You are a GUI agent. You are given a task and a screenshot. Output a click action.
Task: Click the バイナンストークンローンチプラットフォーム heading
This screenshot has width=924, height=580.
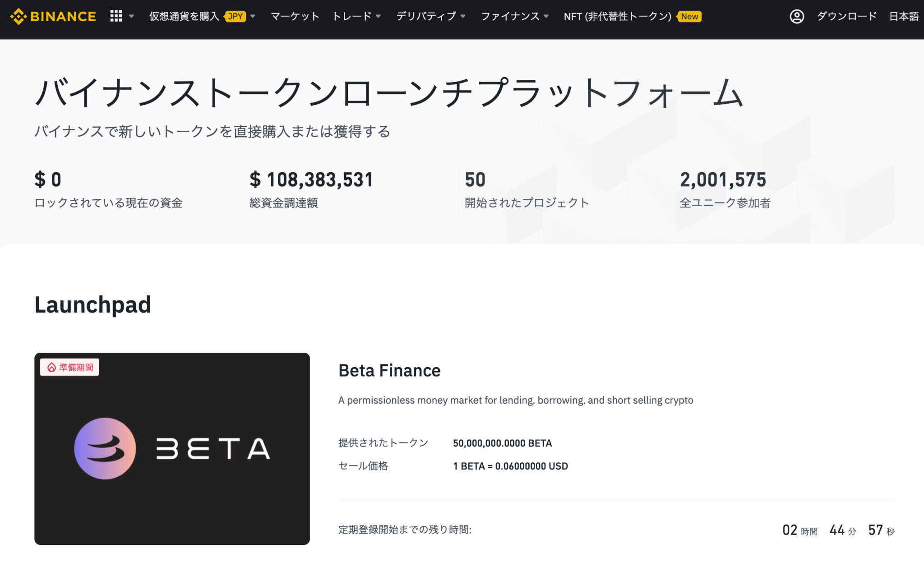(389, 92)
